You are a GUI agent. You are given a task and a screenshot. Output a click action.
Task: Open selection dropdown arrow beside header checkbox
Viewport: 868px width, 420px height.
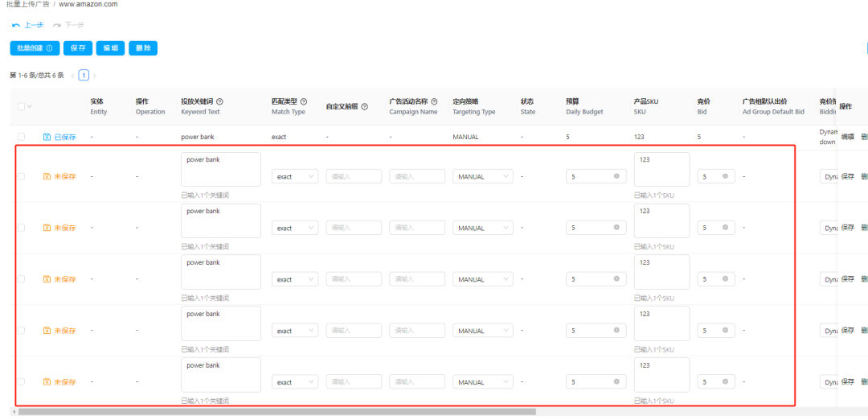point(30,106)
